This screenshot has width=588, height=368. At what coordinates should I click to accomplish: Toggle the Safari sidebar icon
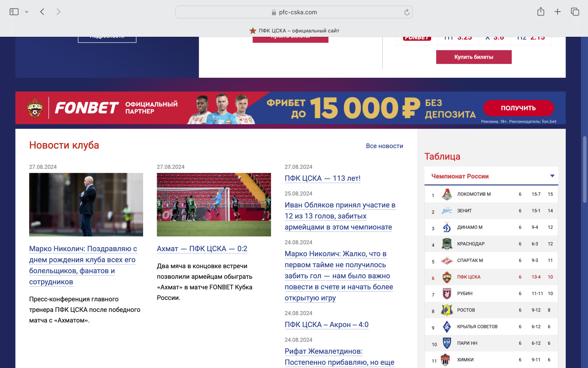coord(14,12)
